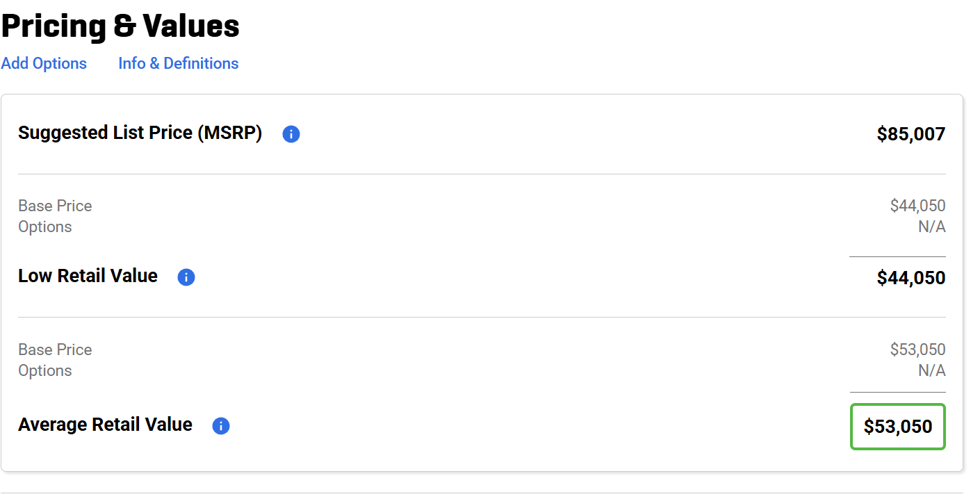Screen dimensions: 980x501
Task: Select the gray $53,050 base price amount
Action: pyautogui.click(x=917, y=350)
